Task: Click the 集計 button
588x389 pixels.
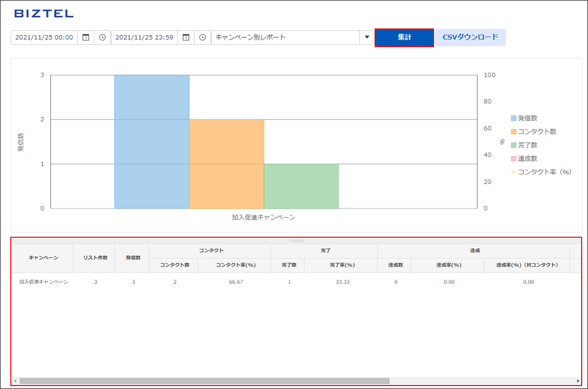Action: (404, 37)
